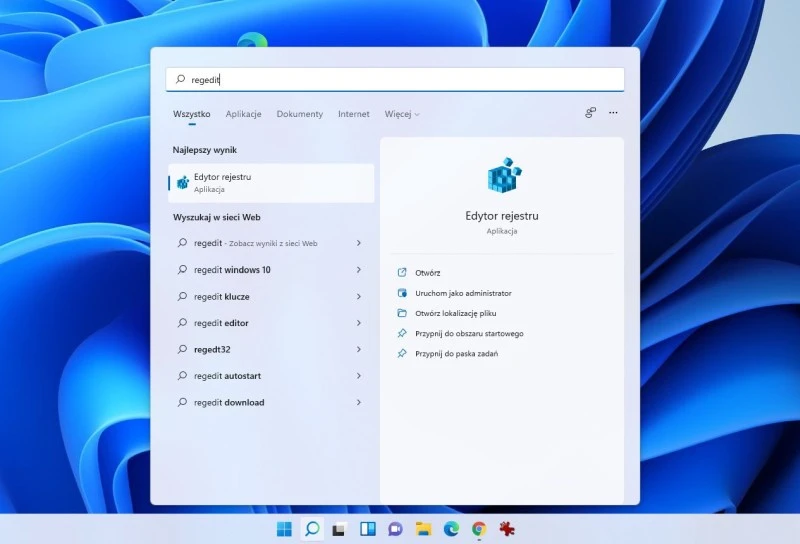
Task: Open the Windows Start button on taskbar
Action: point(284,529)
